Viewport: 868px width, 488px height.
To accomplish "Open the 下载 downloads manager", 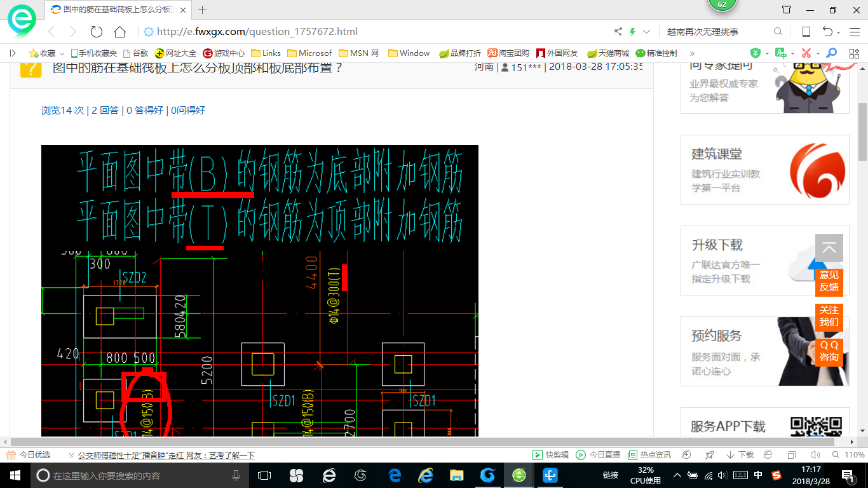I will 740,455.
